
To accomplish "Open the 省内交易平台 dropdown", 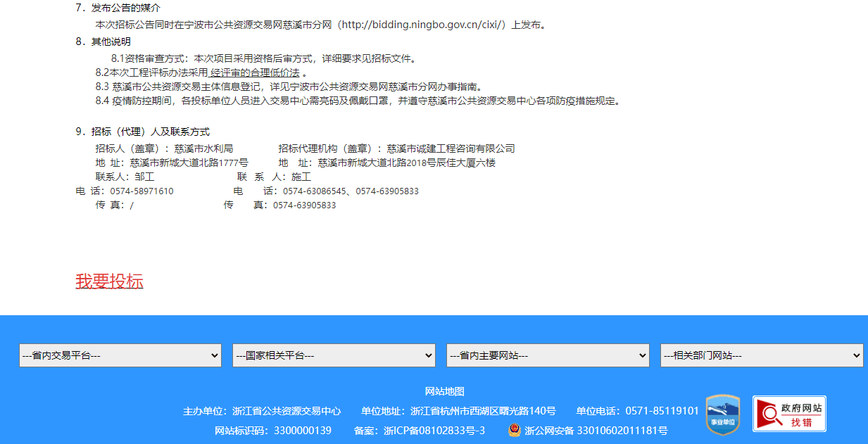I will pos(120,355).
